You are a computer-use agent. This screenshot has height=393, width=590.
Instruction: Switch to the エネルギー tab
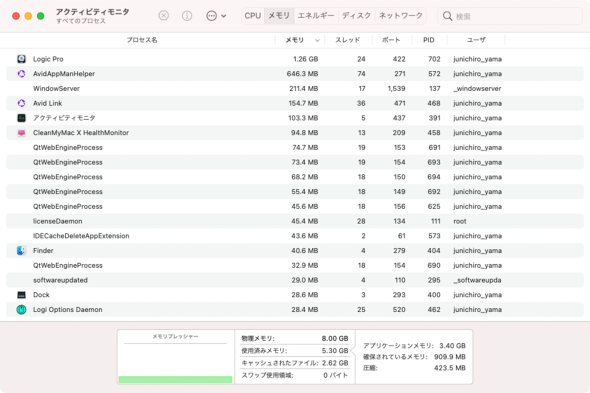click(316, 15)
